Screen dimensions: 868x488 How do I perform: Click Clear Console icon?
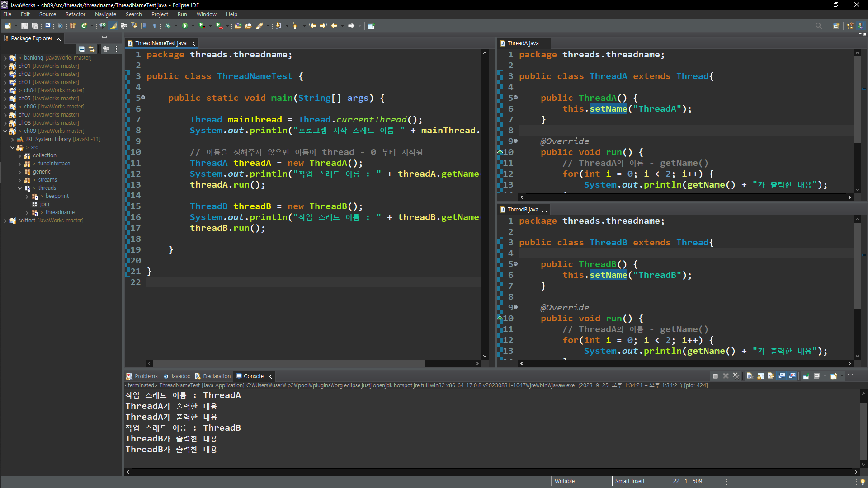point(750,376)
